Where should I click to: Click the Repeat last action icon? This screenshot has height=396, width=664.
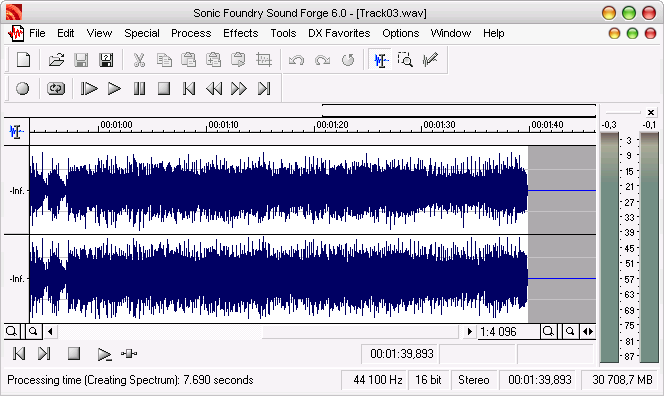click(348, 60)
